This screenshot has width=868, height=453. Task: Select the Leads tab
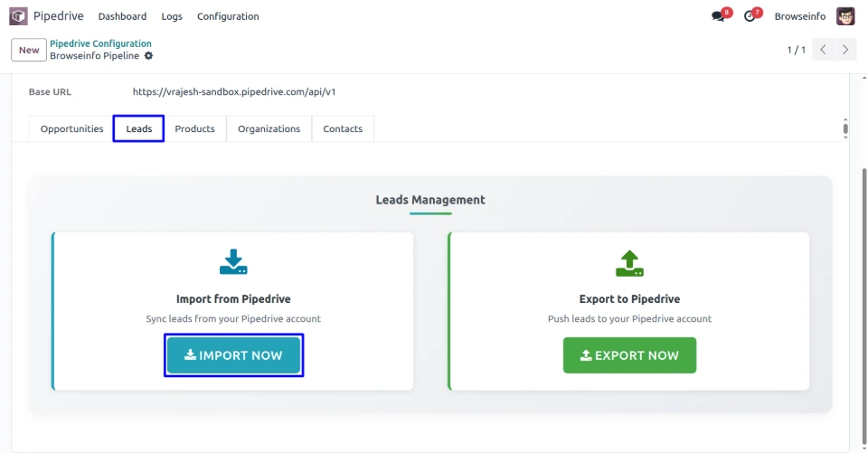pos(138,129)
